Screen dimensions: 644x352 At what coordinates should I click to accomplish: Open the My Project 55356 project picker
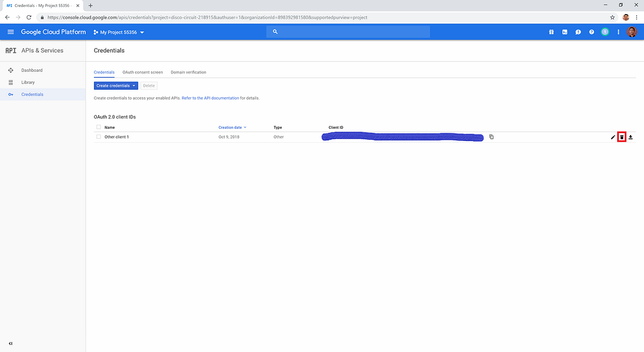(118, 32)
